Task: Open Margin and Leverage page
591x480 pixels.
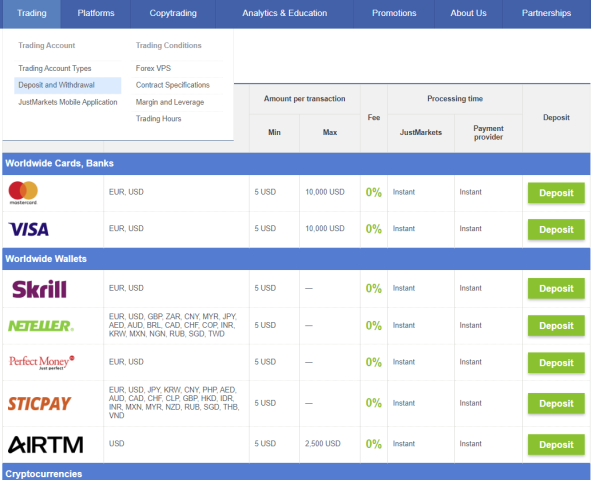Action: [170, 102]
